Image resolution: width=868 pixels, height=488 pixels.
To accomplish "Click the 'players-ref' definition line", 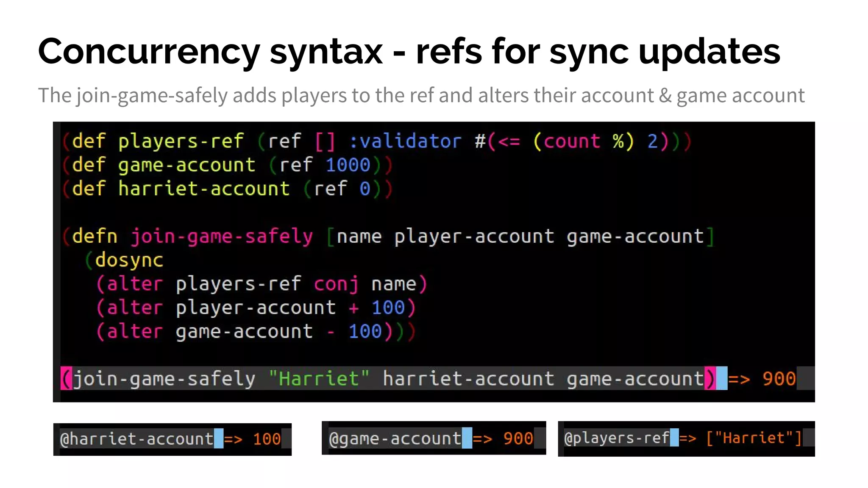I will [181, 141].
